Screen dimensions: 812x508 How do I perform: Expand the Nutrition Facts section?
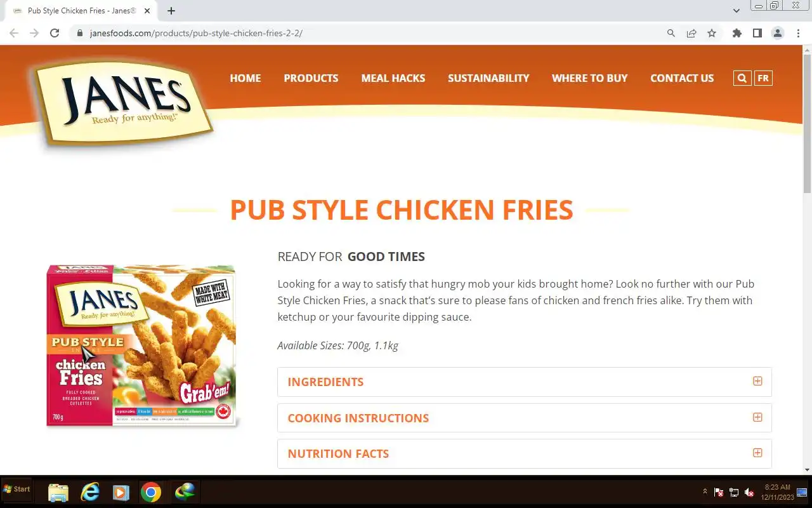[525, 453]
